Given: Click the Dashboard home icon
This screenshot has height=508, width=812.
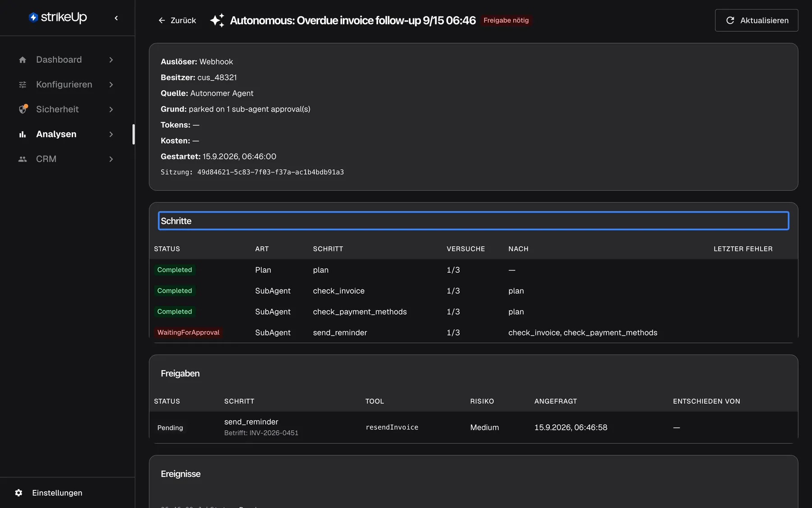Looking at the screenshot, I should click(x=23, y=60).
